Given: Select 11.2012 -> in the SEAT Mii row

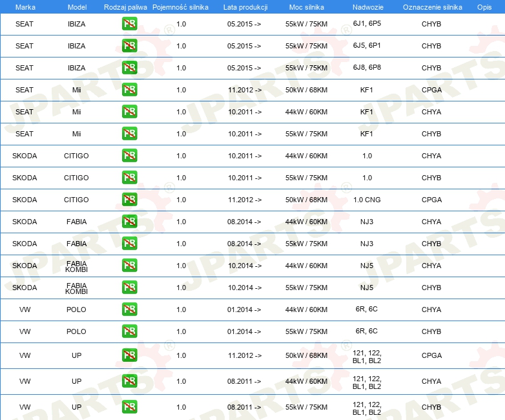Looking at the screenshot, I should [245, 90].
